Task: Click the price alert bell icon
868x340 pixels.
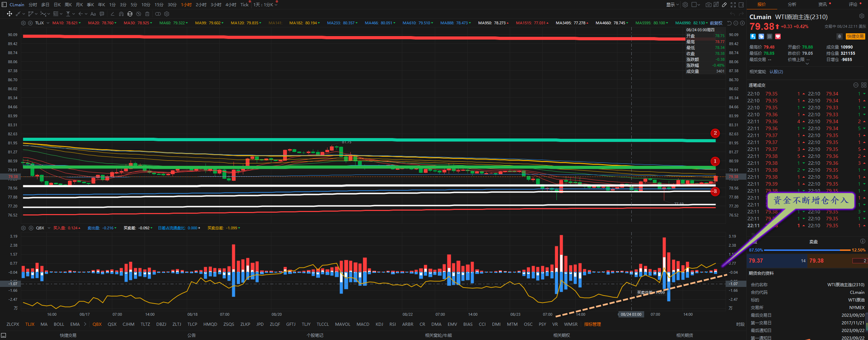Action: click(839, 36)
